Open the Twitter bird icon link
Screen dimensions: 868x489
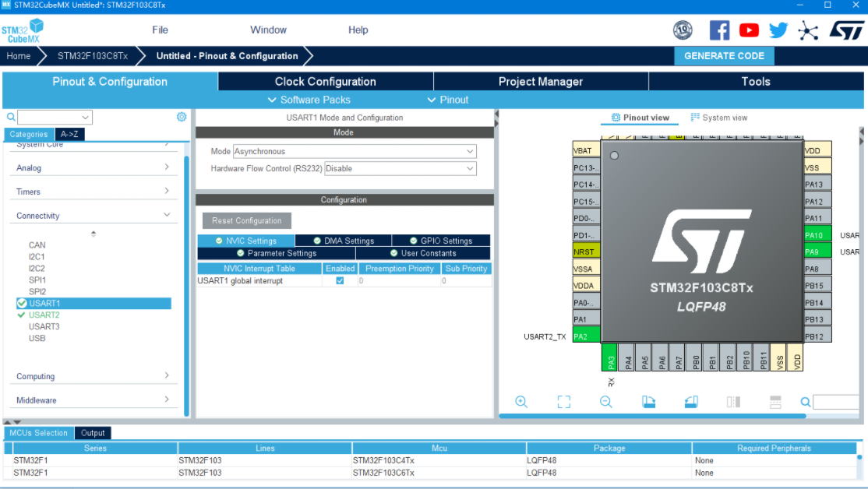[778, 30]
